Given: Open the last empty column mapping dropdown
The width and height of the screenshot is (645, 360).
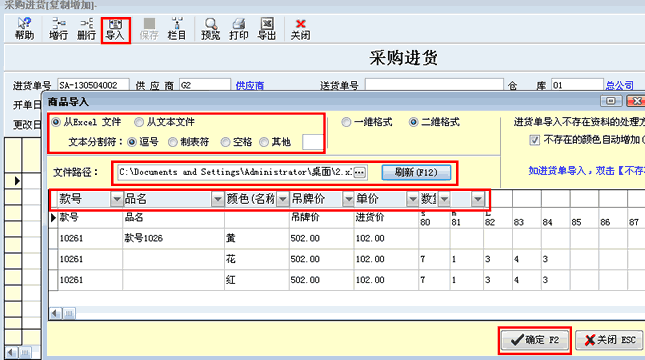Looking at the screenshot, I should click(x=478, y=200).
